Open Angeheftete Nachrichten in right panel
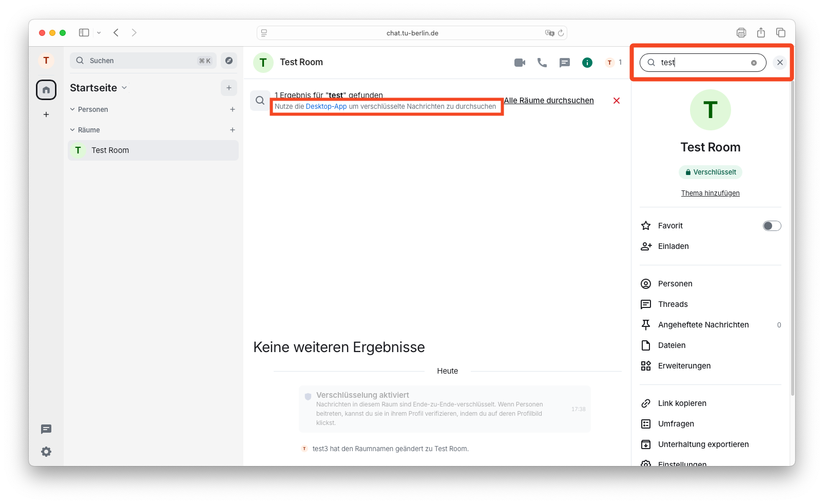824x504 pixels. click(703, 325)
